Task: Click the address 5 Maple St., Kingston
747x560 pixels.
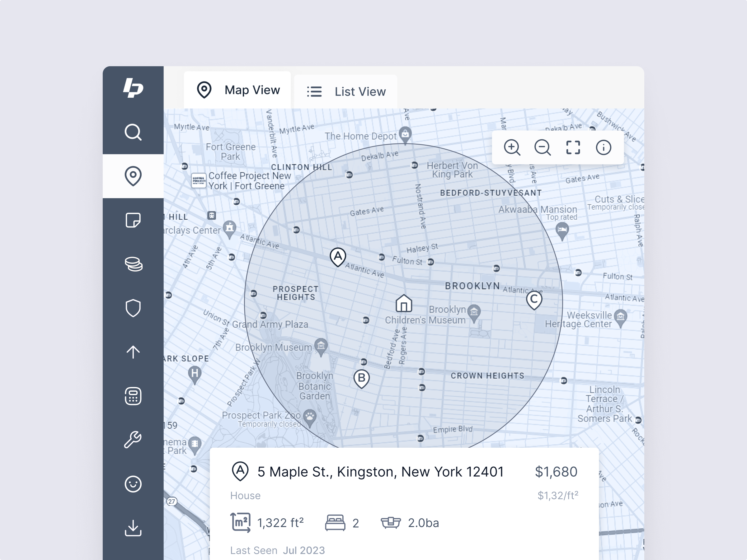Action: [x=381, y=472]
